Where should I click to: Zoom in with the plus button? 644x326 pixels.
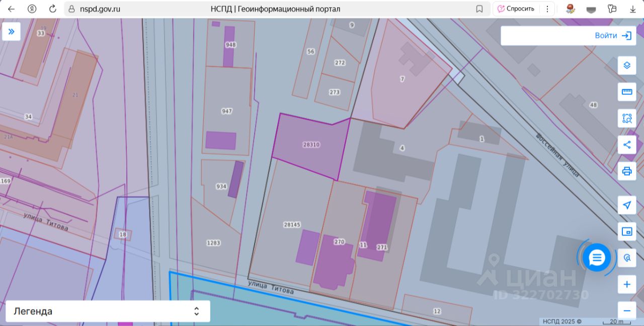pos(627,285)
